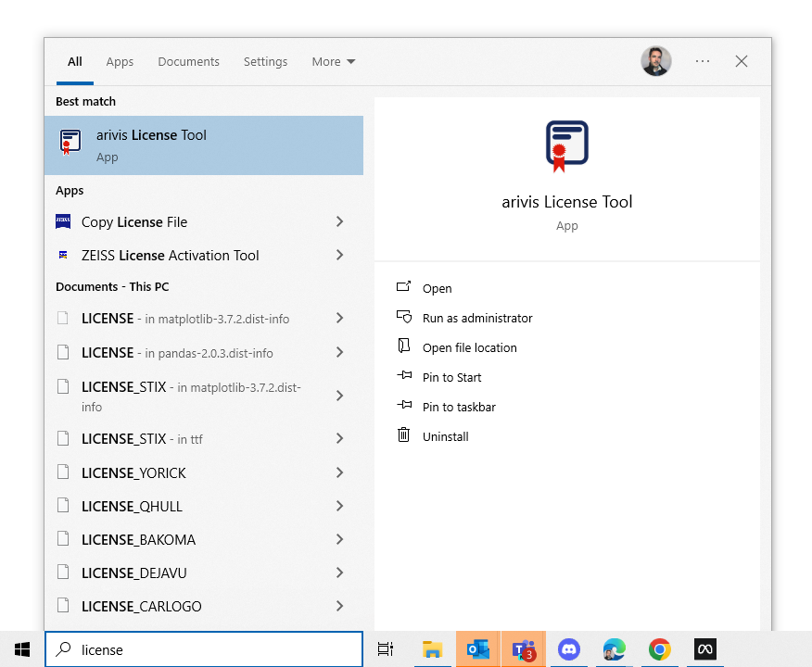Click the Open file location icon
Image resolution: width=812 pixels, height=667 pixels.
click(404, 347)
